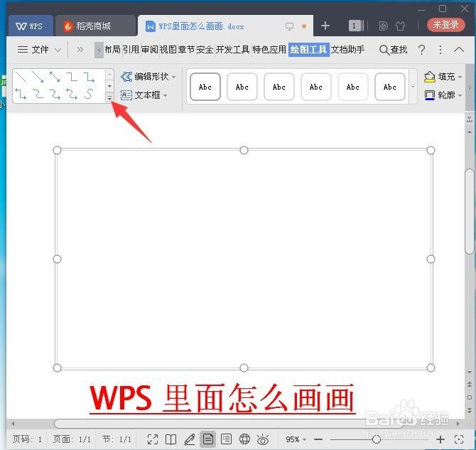Apply the first Abc shape style
Screen dimensions: 476x450
(x=205, y=87)
